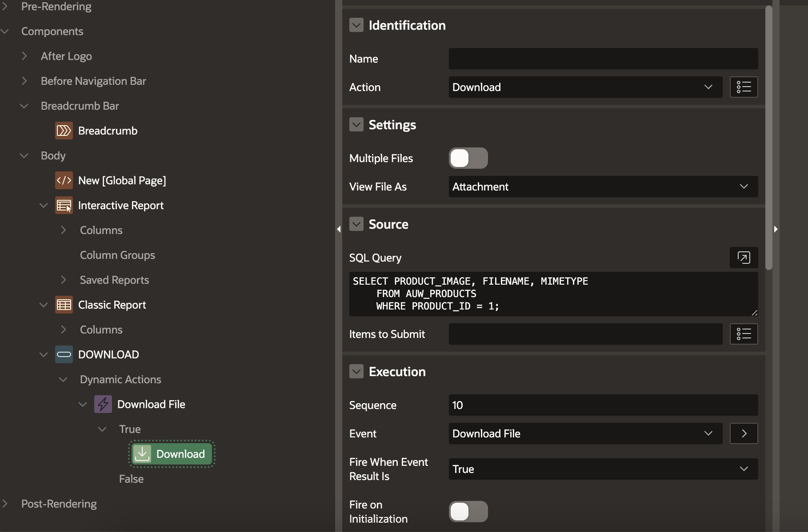Enable the Multiple Files switch
Viewport: 808px width, 532px height.
[468, 158]
